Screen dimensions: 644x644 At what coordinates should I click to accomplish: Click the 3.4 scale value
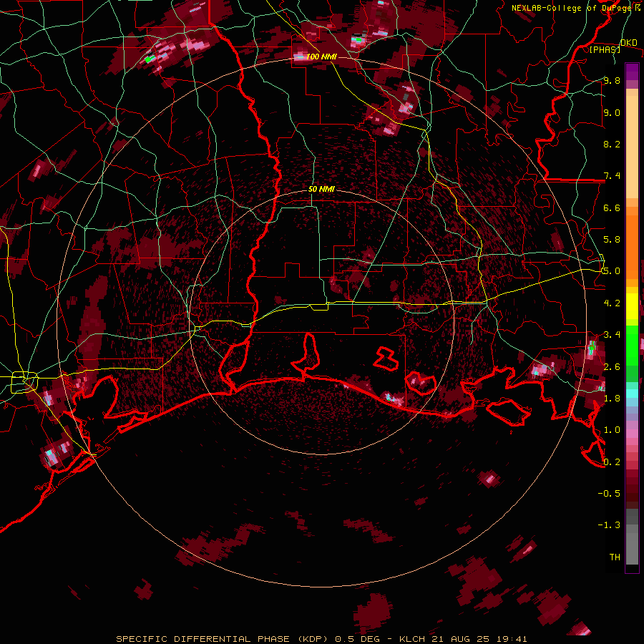(612, 334)
